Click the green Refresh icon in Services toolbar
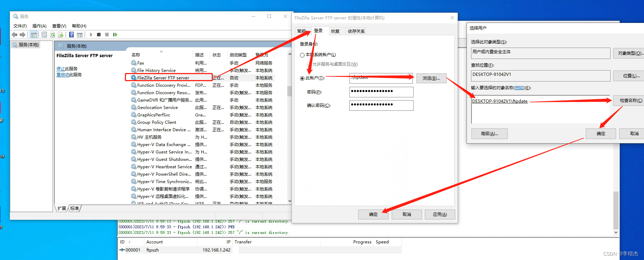This screenshot has width=644, height=260. [53, 35]
